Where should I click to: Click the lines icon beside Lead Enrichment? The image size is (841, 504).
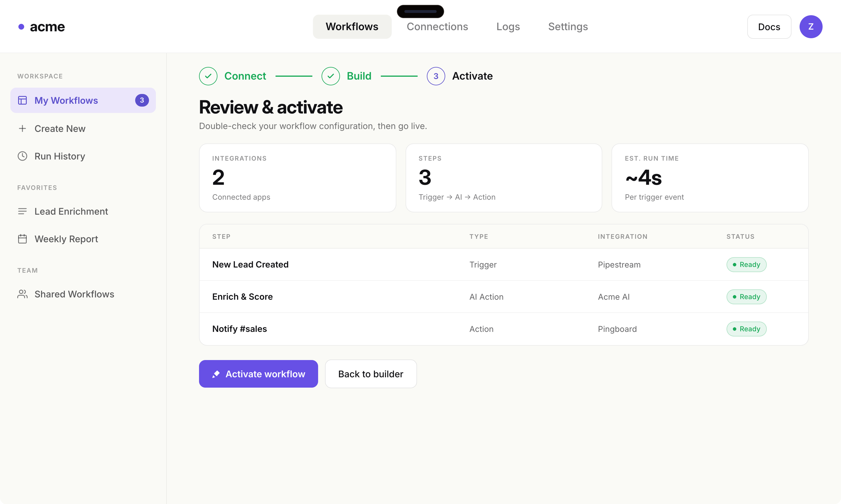pyautogui.click(x=22, y=211)
